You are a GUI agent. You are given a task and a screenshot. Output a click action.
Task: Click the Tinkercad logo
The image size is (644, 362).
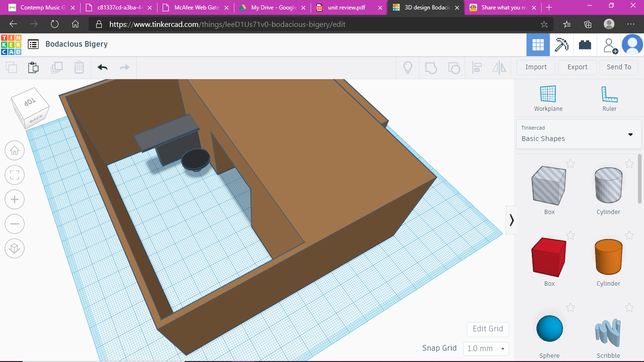pyautogui.click(x=11, y=44)
